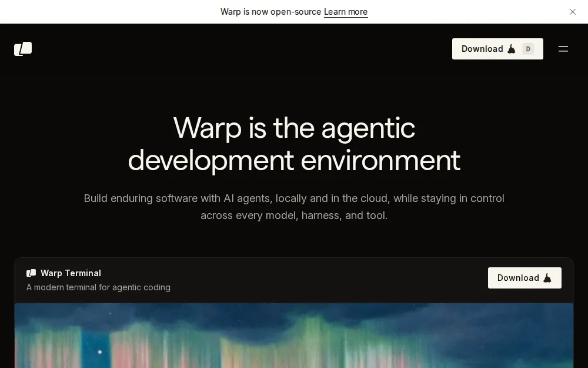The height and width of the screenshot is (368, 588).
Task: Click the header Download button
Action: click(x=497, y=49)
